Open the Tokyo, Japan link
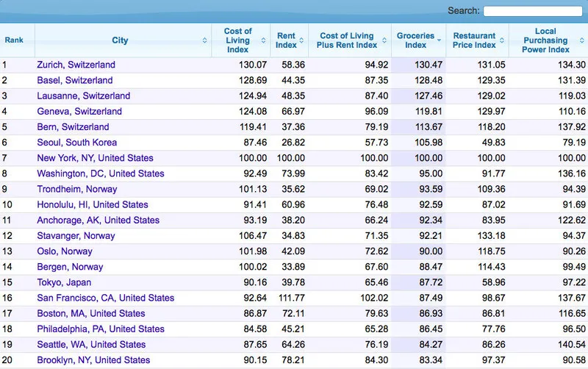This screenshot has height=369, width=588. pos(63,283)
